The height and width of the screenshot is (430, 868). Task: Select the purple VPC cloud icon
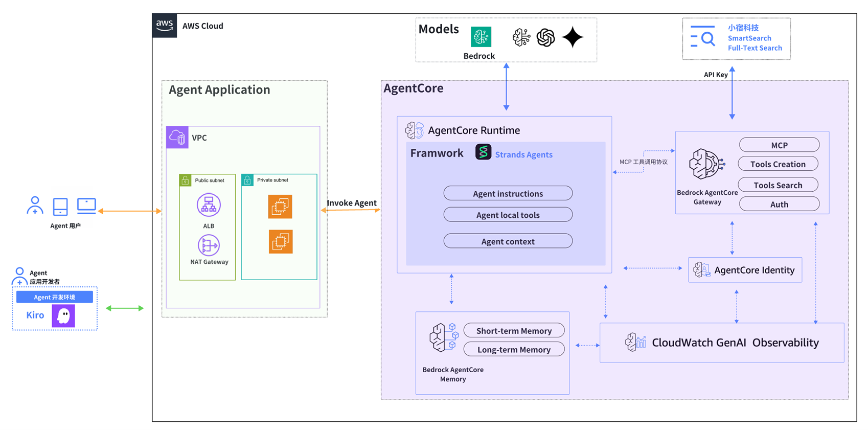point(177,138)
